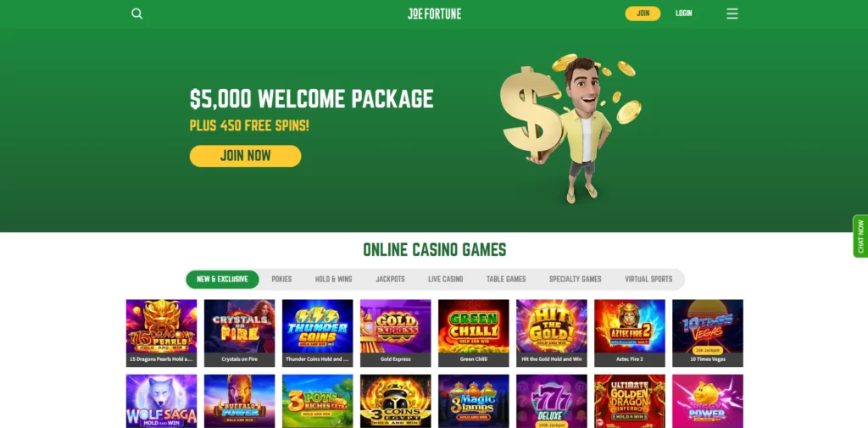868x428 pixels.
Task: Switch to Virtual Sports tab
Action: pos(648,279)
